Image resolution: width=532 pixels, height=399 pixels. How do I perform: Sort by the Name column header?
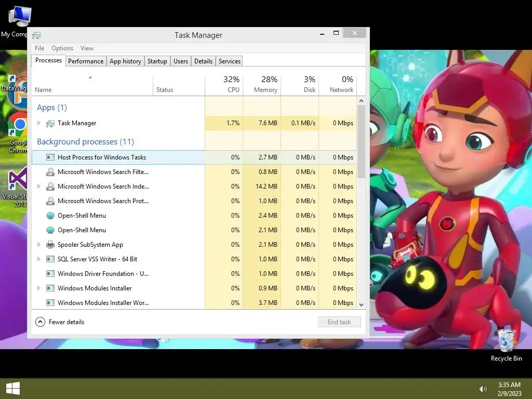(x=92, y=85)
